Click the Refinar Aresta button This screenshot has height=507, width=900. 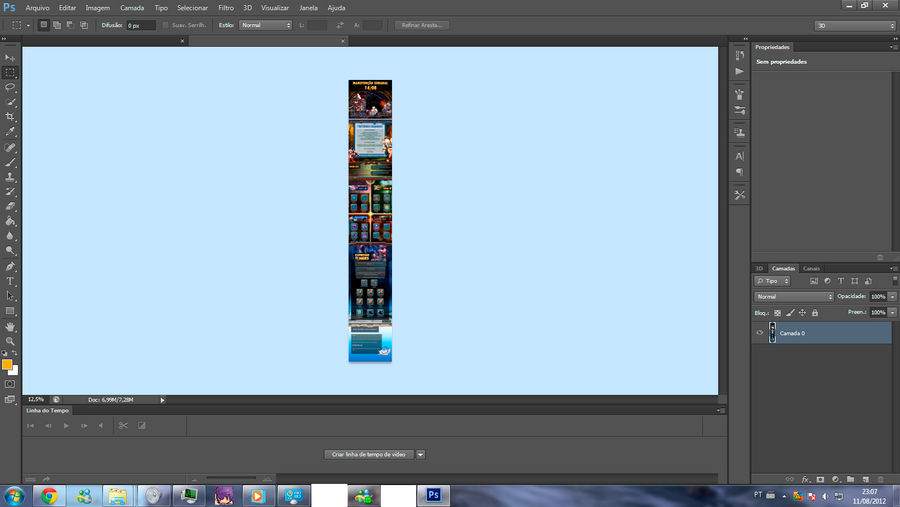(x=422, y=25)
